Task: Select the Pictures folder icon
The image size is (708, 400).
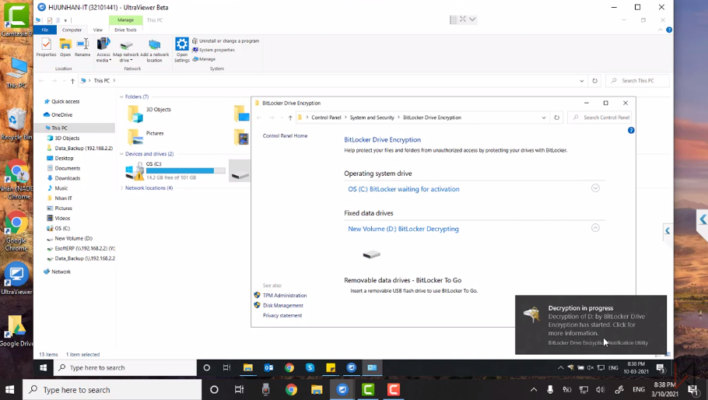Action: point(135,137)
